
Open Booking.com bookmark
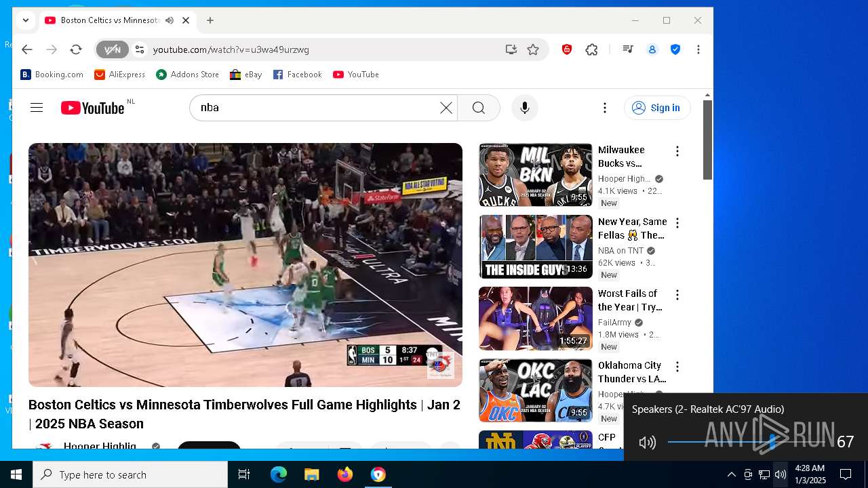(52, 75)
